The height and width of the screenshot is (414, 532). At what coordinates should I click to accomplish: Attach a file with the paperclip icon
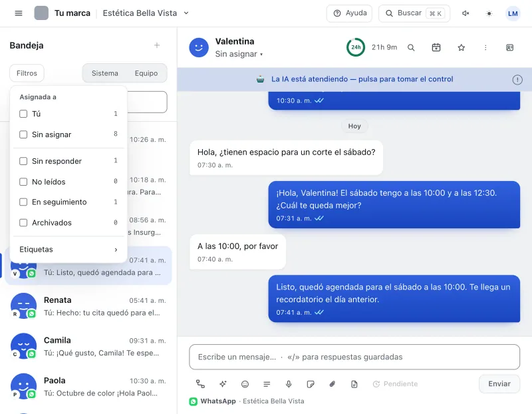(332, 384)
